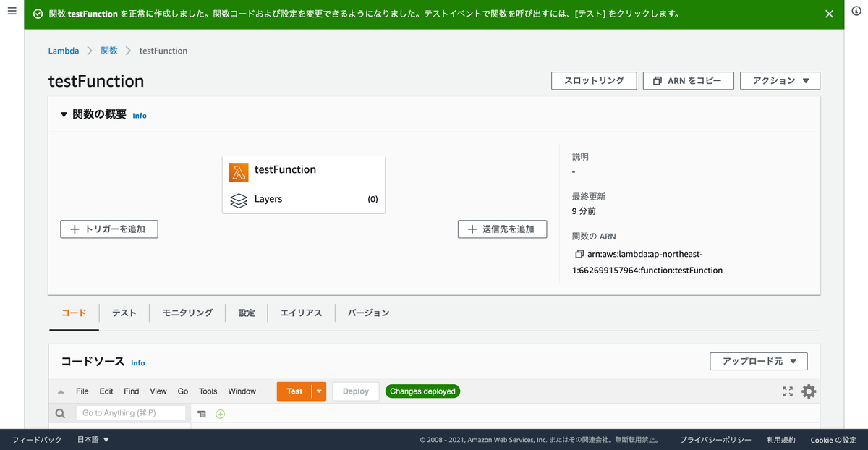Click testFunction in the breadcrumb

pos(163,51)
